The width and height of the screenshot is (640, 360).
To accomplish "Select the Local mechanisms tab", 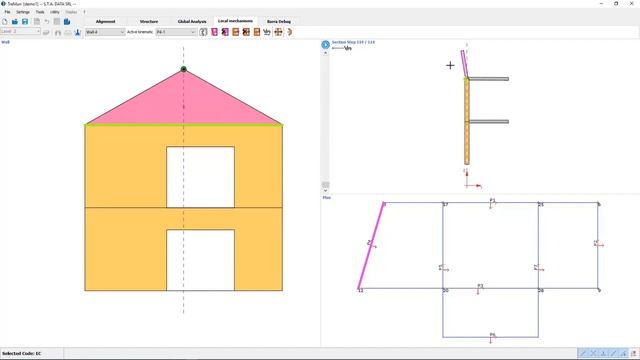I will click(235, 21).
